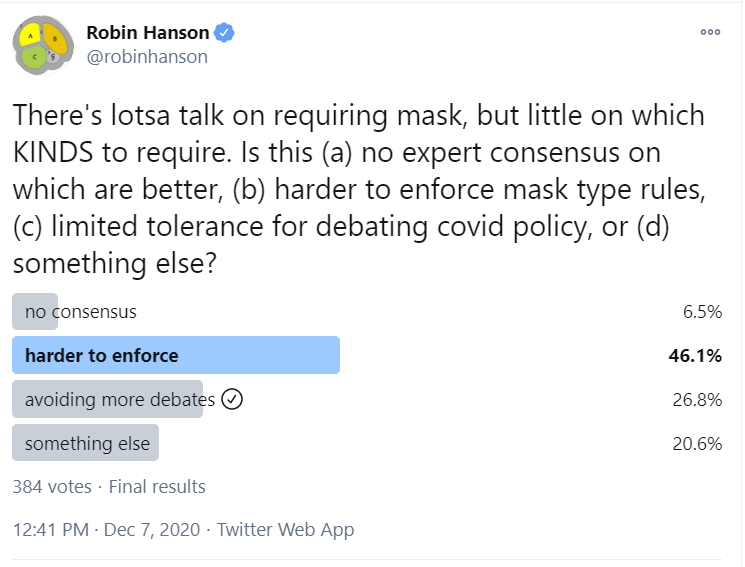Click the Dec 7, 2020 date
The width and height of the screenshot is (745, 567).
152,529
